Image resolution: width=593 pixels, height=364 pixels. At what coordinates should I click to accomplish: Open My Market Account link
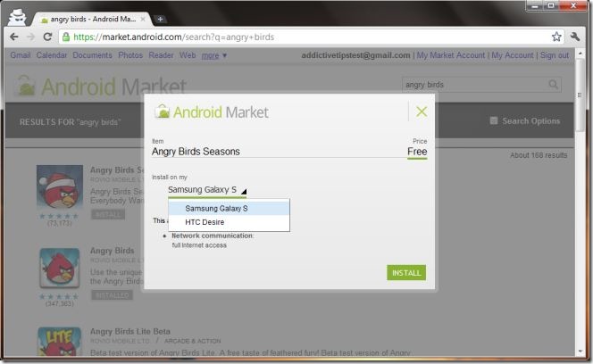[451, 55]
